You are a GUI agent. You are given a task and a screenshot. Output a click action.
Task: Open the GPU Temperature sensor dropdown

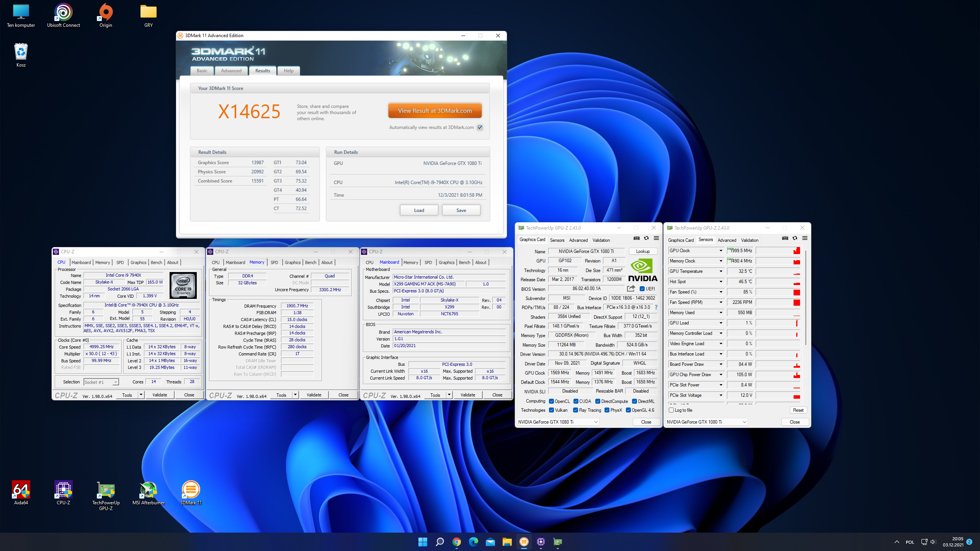[x=721, y=271]
